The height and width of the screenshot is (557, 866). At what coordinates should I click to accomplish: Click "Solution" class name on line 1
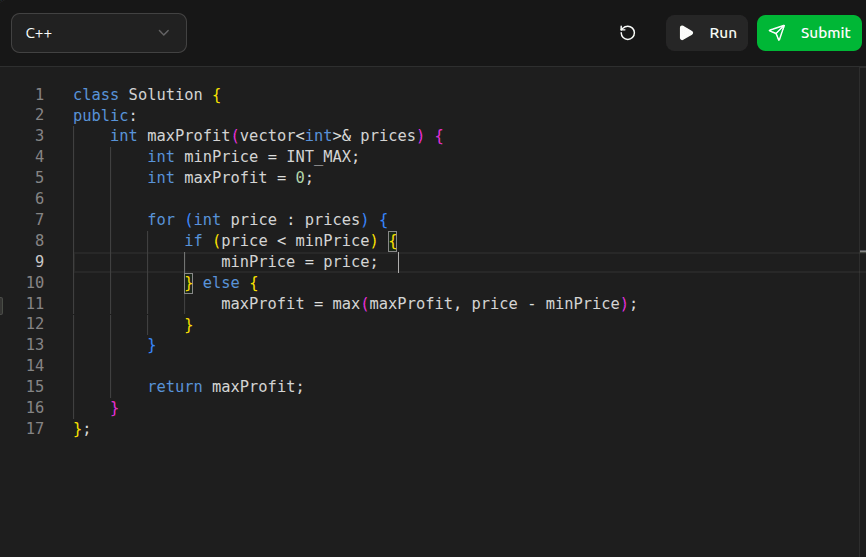coord(166,95)
